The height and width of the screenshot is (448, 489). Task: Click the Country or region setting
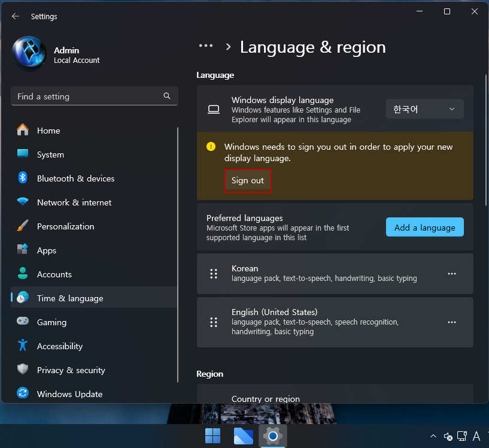(335, 393)
